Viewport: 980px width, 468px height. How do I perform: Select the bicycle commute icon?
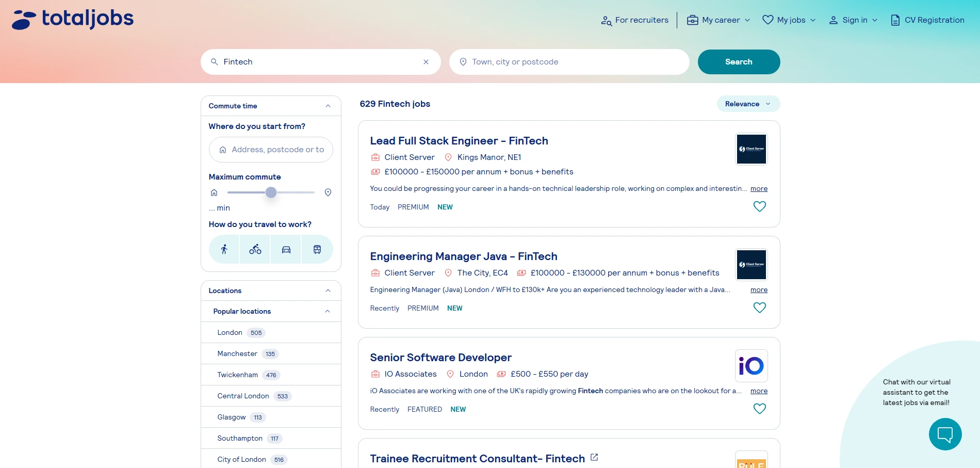point(255,249)
